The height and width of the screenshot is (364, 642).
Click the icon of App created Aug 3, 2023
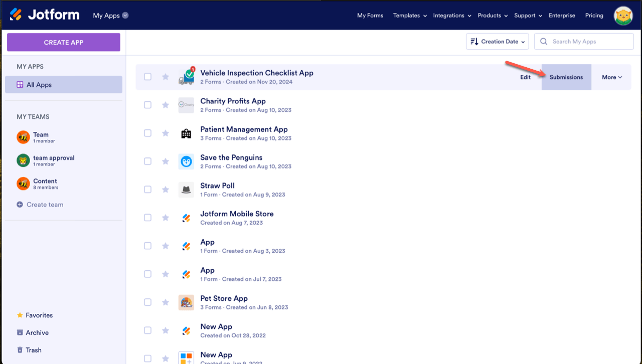[186, 246]
